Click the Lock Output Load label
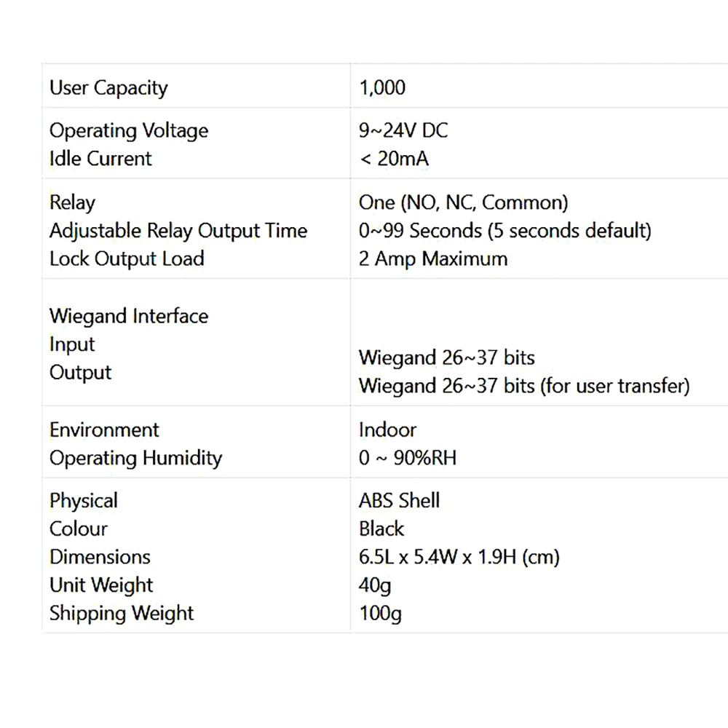Screen dimensions: 728x728 tap(127, 258)
